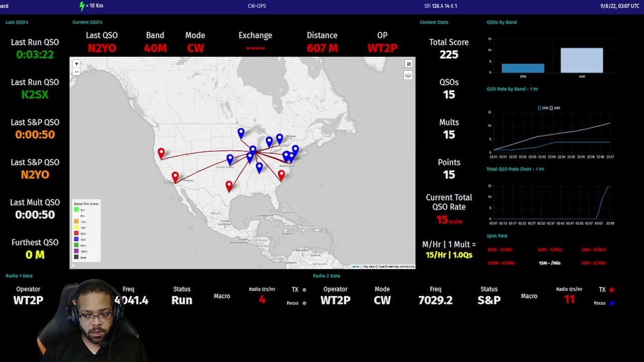Image resolution: width=644 pixels, height=362 pixels.
Task: Click Radio 1 Focus indicator
Action: click(x=304, y=303)
